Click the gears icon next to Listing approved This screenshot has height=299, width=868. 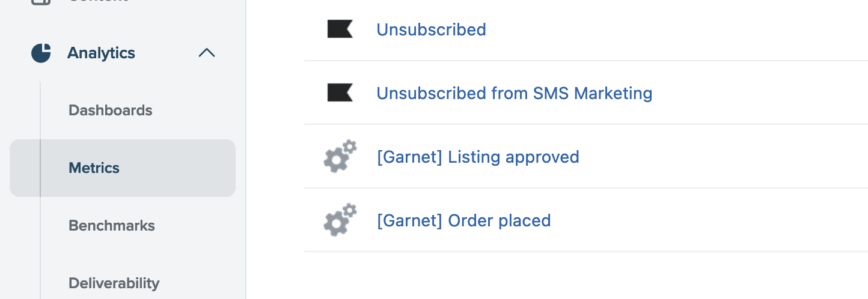[340, 156]
